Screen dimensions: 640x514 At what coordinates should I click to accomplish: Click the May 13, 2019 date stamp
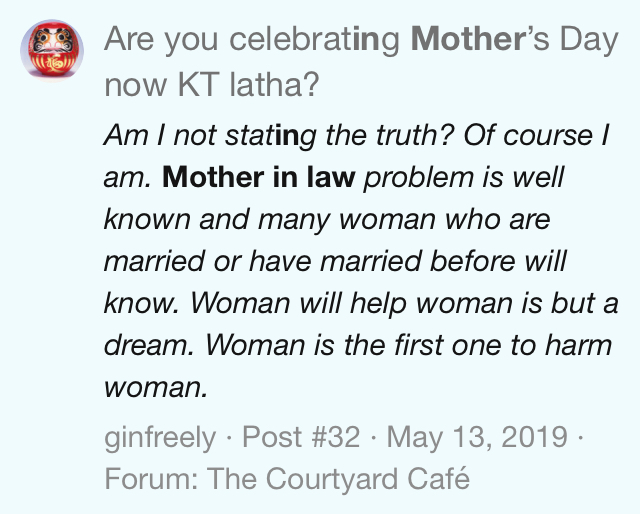point(477,437)
